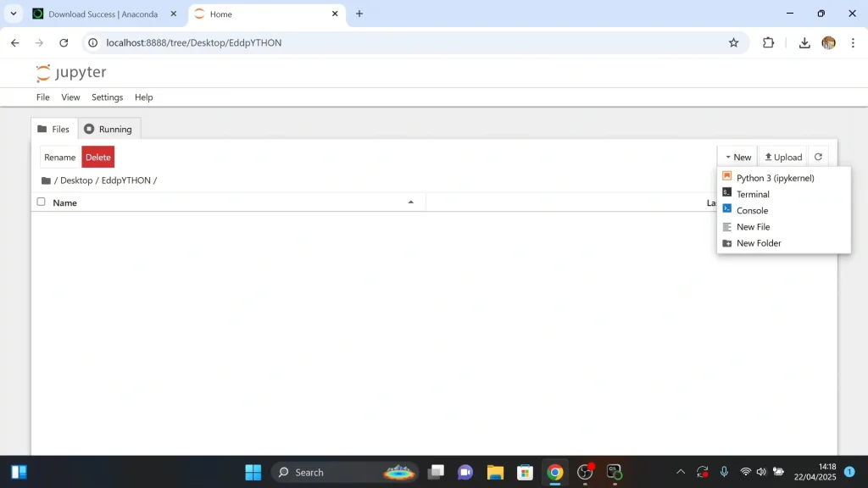Open File Explorer from the taskbar

(x=495, y=472)
